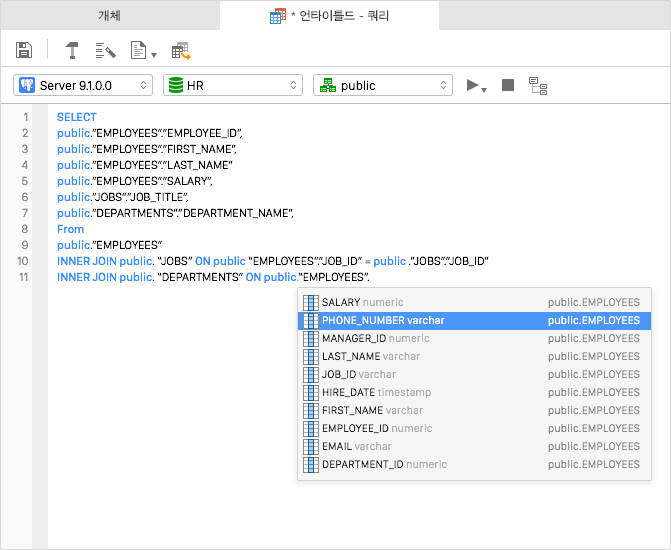This screenshot has width=671, height=550.
Task: Click the Save query icon
Action: tap(24, 50)
